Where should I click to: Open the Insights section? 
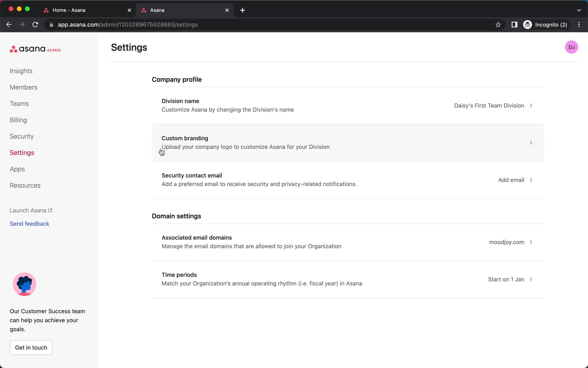tap(21, 70)
